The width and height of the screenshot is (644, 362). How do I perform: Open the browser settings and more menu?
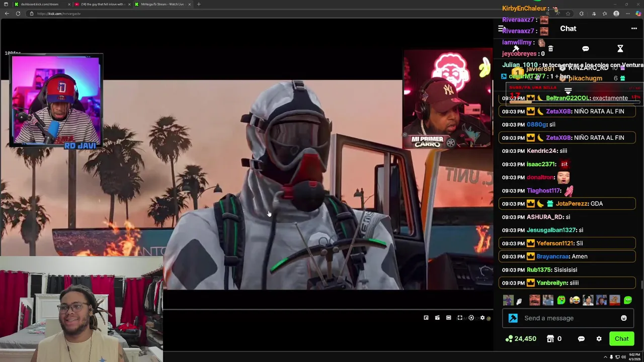point(627,14)
